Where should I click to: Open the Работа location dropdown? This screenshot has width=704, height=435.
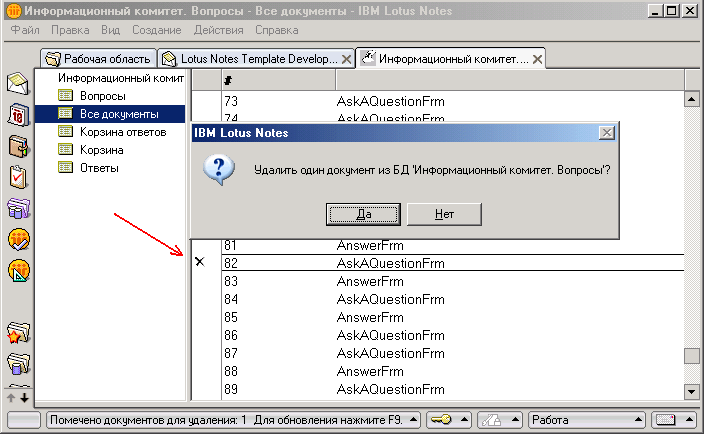point(586,420)
